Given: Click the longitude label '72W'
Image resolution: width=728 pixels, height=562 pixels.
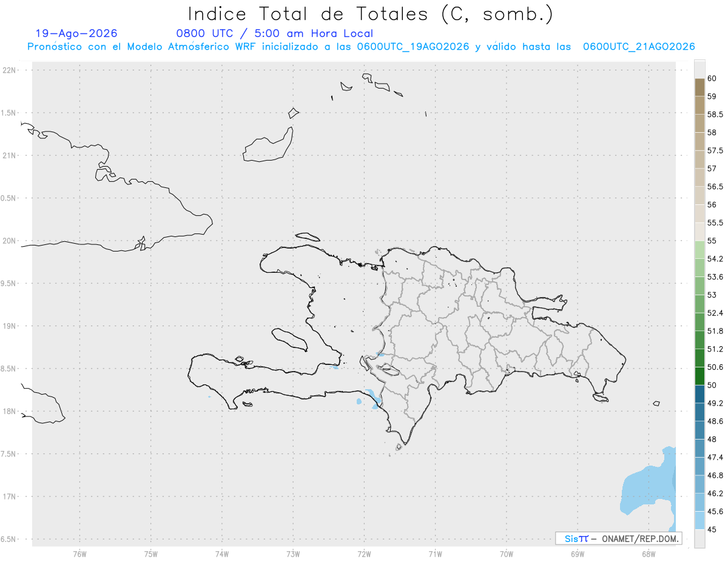Looking at the screenshot, I should tap(364, 554).
